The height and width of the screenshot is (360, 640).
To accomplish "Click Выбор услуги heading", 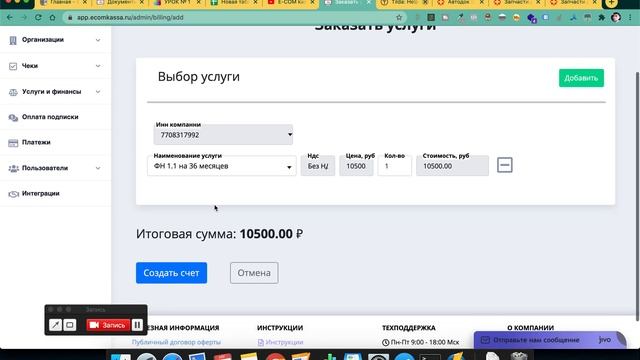I will click(x=199, y=77).
